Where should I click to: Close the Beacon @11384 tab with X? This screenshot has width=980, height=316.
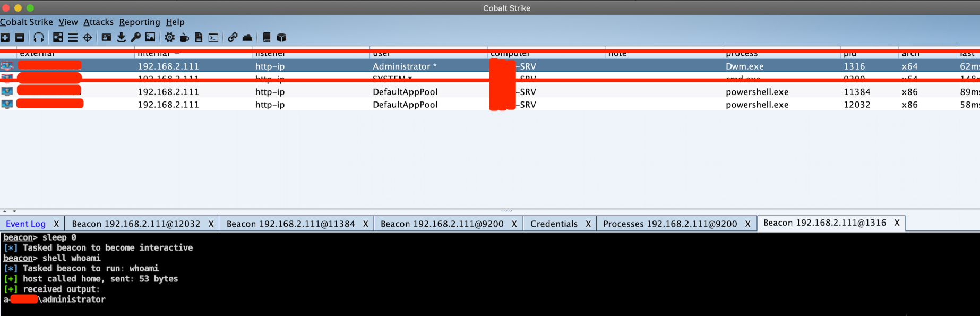365,224
